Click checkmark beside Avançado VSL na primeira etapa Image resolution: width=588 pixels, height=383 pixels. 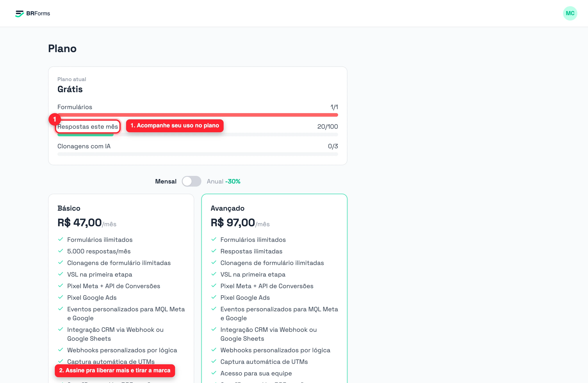click(x=214, y=274)
